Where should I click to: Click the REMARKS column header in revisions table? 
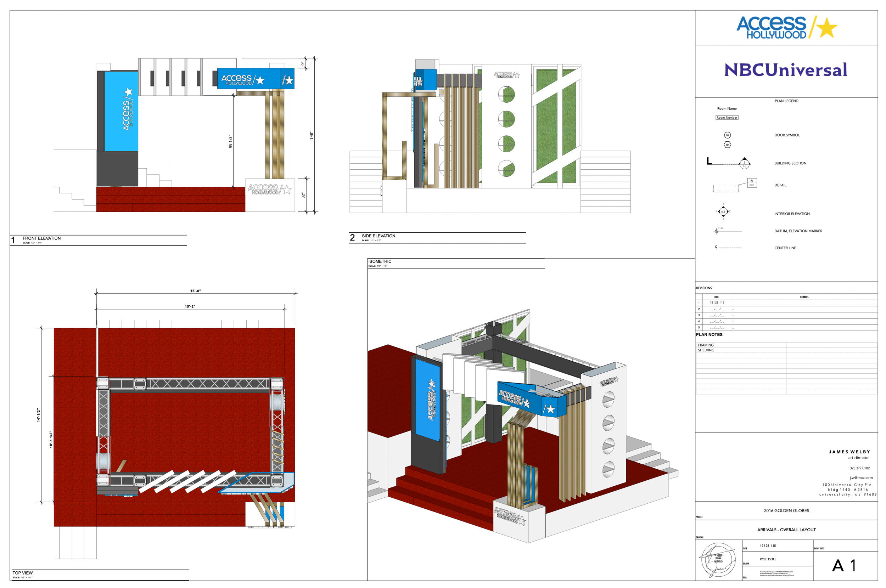point(804,297)
